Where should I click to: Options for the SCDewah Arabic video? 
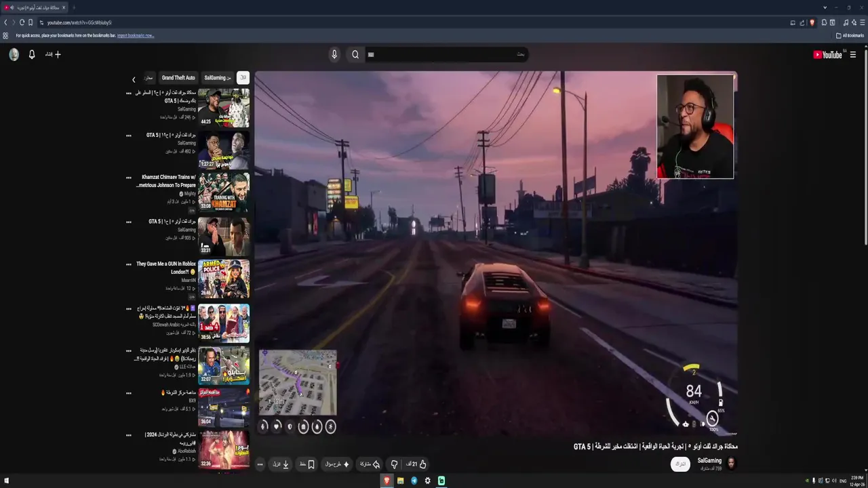tap(129, 308)
